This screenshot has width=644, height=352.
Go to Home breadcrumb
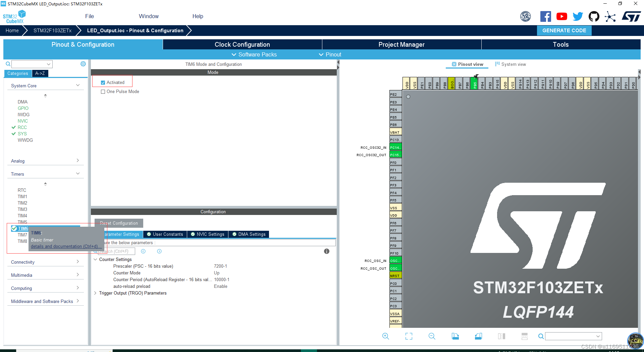click(x=12, y=31)
